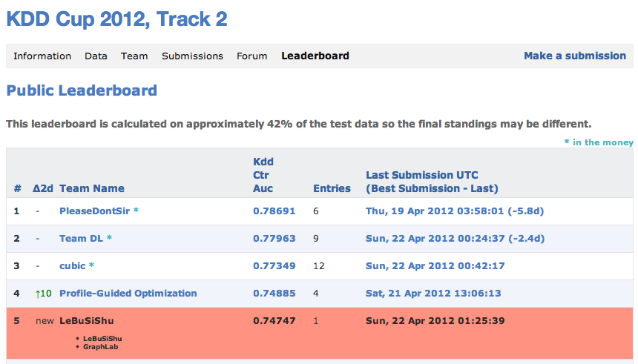Image resolution: width=638 pixels, height=364 pixels.
Task: Click the Make a submission link
Action: pos(575,56)
